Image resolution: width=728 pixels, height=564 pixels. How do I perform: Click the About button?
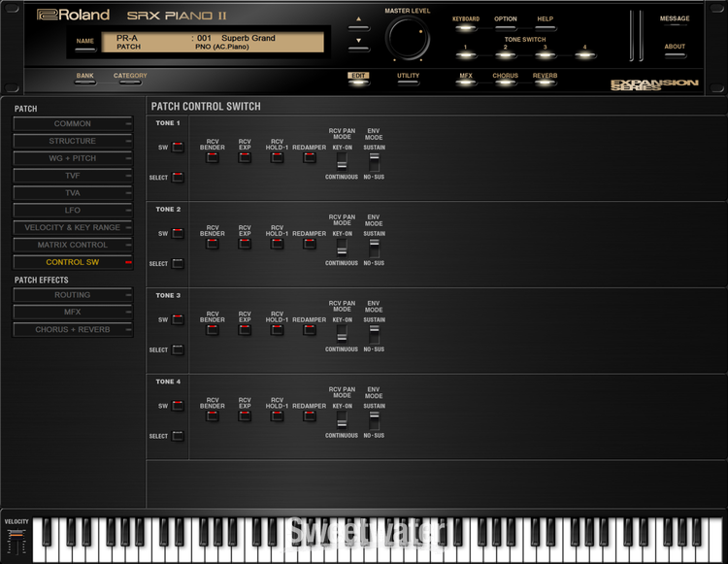pos(675,54)
